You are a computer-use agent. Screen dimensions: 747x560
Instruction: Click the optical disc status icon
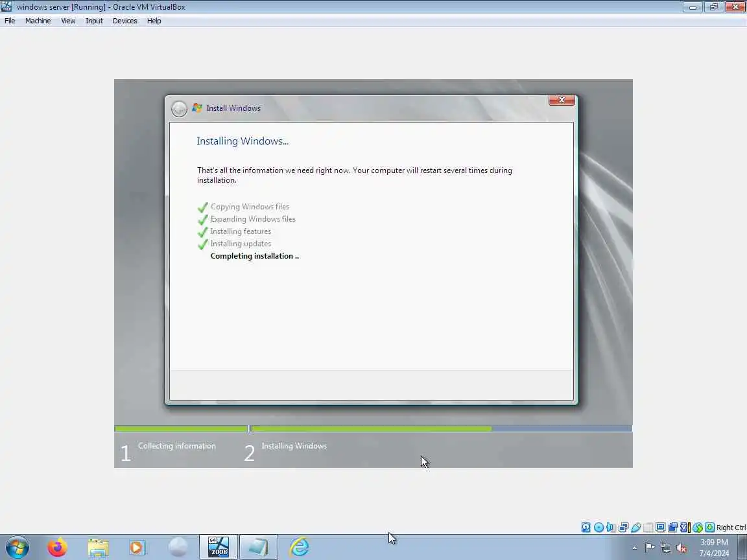pos(599,527)
